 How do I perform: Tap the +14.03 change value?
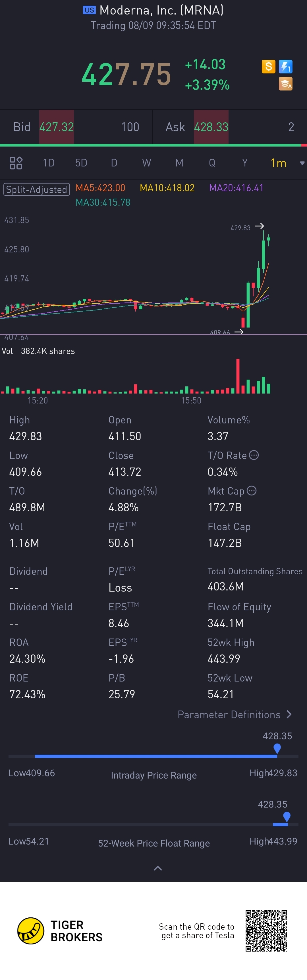(x=205, y=64)
